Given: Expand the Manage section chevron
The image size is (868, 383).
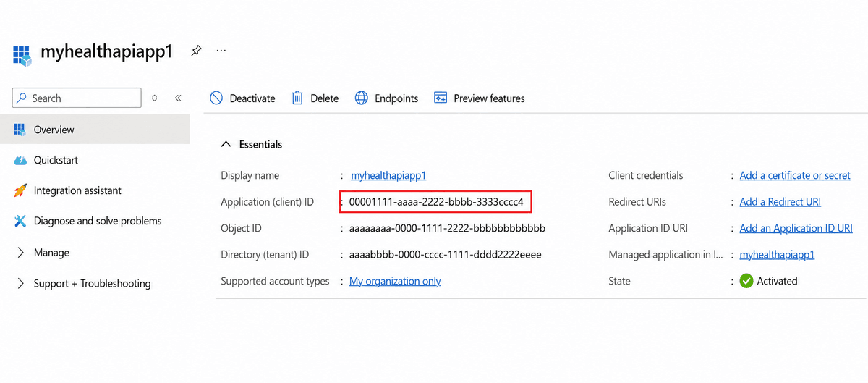Looking at the screenshot, I should pos(20,253).
